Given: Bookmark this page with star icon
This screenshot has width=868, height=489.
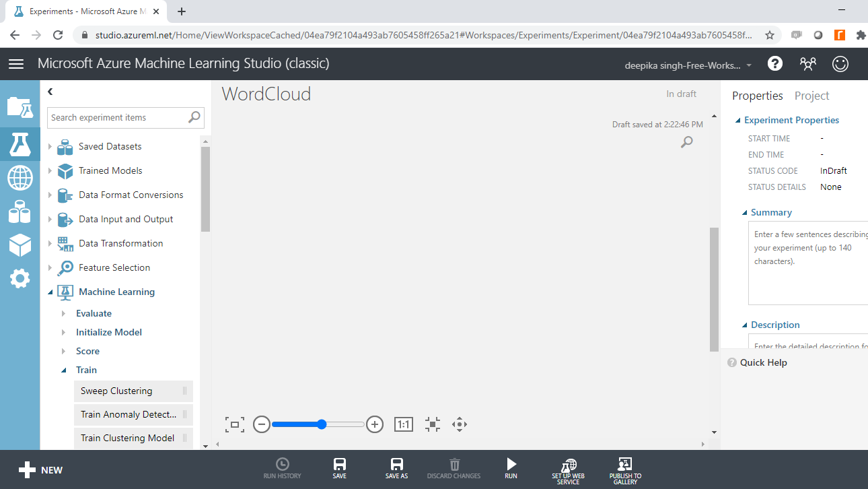Looking at the screenshot, I should click(x=770, y=35).
